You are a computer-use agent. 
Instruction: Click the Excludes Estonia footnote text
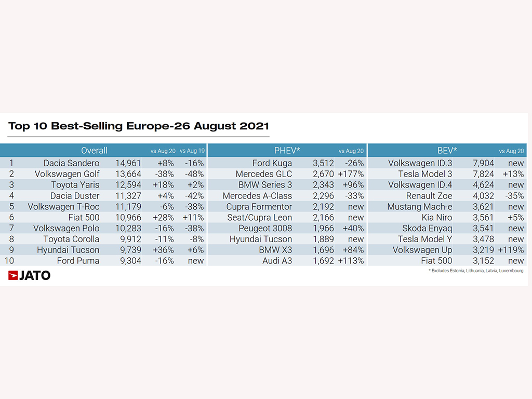click(x=476, y=271)
